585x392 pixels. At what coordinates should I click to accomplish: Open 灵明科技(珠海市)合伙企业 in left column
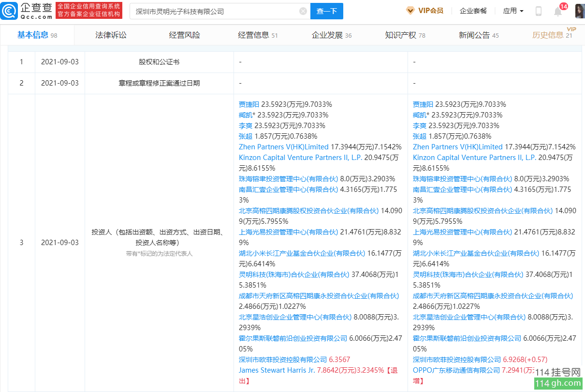[294, 275]
